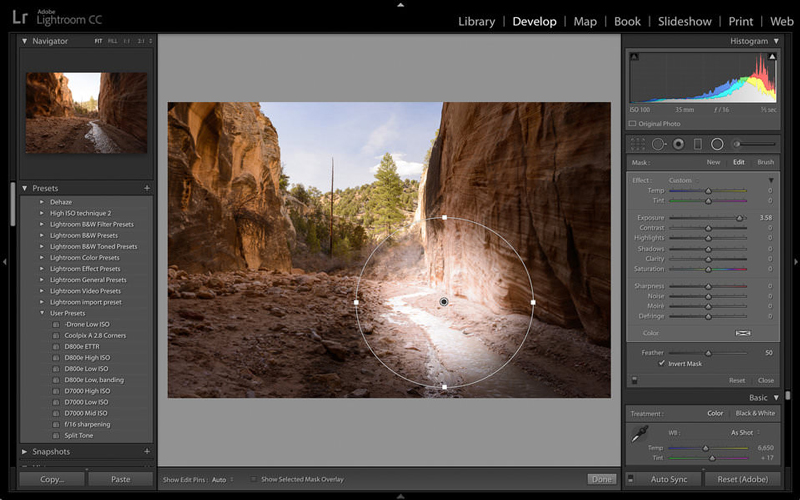The width and height of the screenshot is (800, 500).
Task: Click the Color swatch in effect panel
Action: click(x=743, y=332)
